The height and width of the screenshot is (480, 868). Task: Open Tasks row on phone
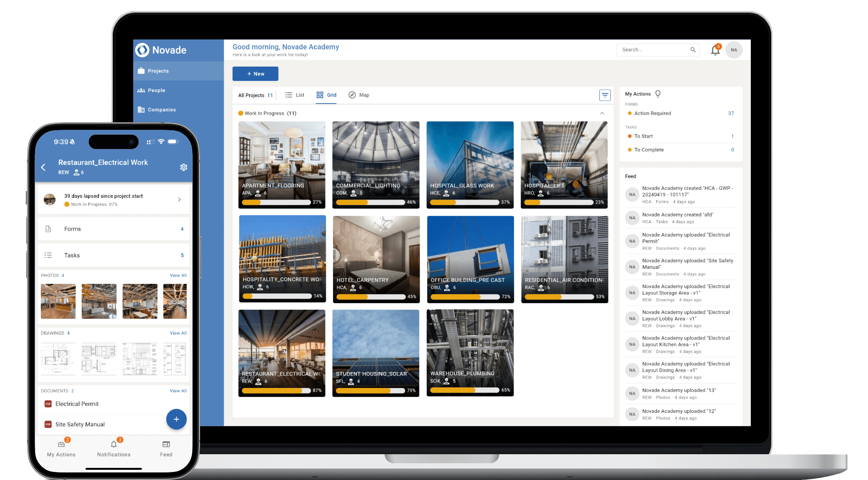114,255
